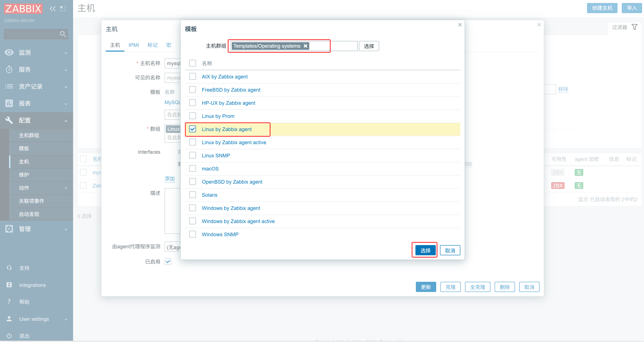Expand the 报表 reports menu
The height and width of the screenshot is (342, 644).
tap(66, 104)
